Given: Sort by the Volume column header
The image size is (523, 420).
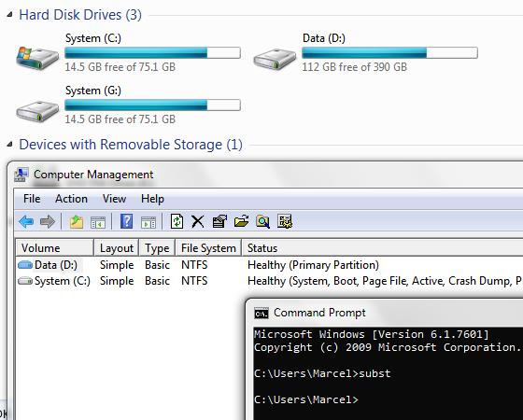Looking at the screenshot, I should 55,248.
